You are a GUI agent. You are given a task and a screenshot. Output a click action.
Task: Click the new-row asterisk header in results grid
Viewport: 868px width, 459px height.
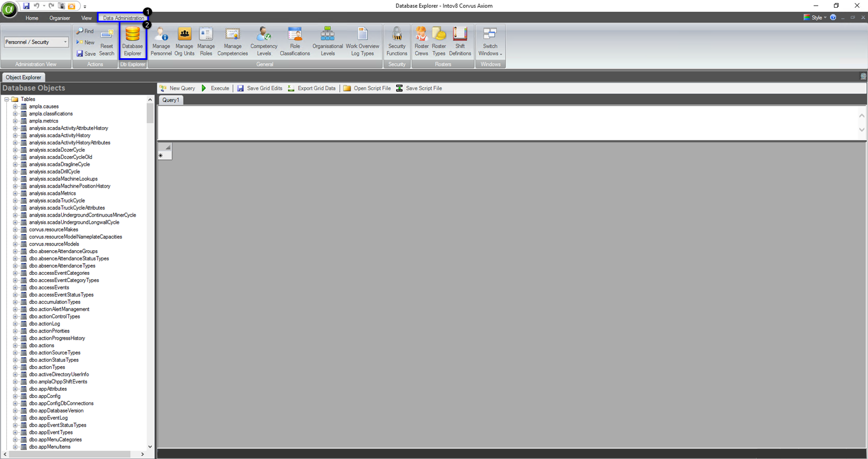[x=165, y=156]
